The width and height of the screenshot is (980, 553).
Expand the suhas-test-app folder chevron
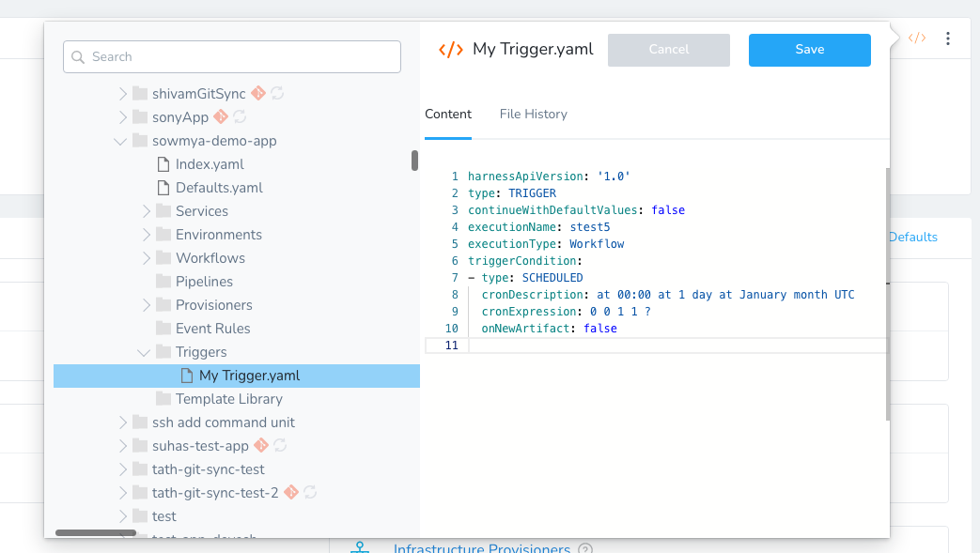(x=122, y=446)
